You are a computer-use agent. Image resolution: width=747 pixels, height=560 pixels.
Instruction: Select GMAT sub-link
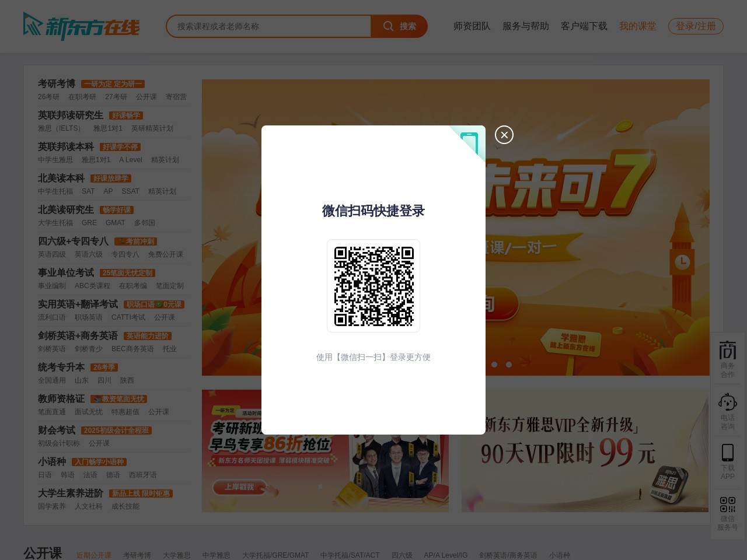coord(116,223)
